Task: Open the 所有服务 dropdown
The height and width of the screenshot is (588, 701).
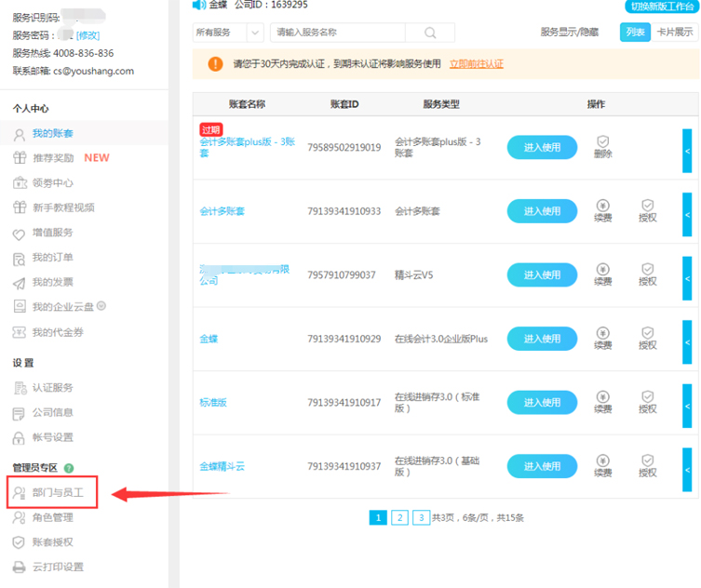Action: 228,33
